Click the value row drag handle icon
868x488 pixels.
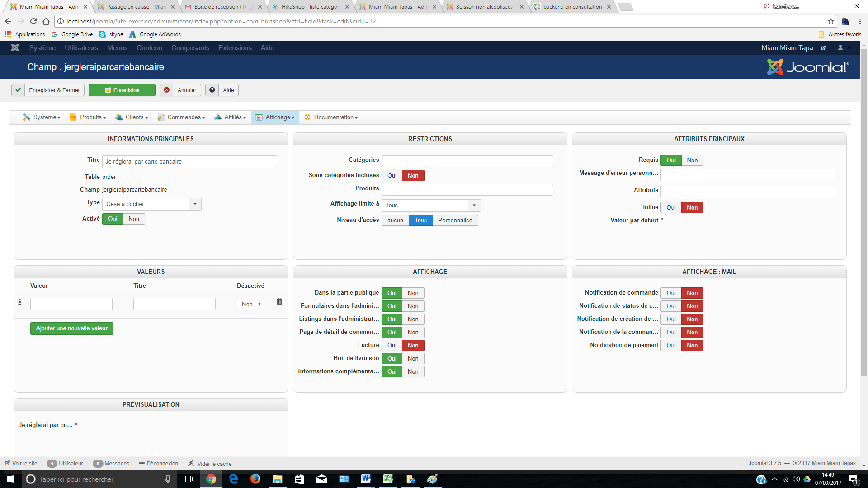coord(19,302)
